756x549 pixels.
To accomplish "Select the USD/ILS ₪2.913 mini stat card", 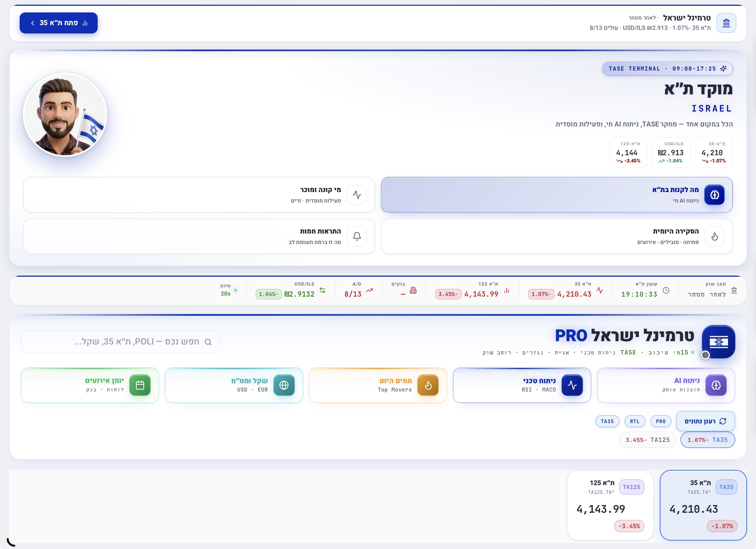I will [671, 152].
